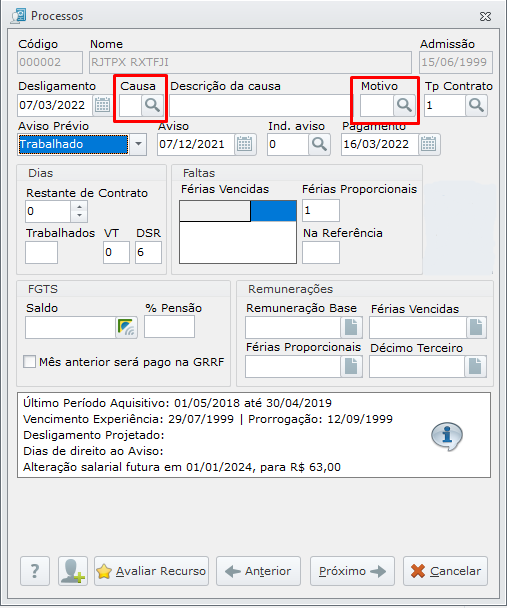Open the Motivo lookup magnifier
The image size is (507, 608).
click(404, 105)
